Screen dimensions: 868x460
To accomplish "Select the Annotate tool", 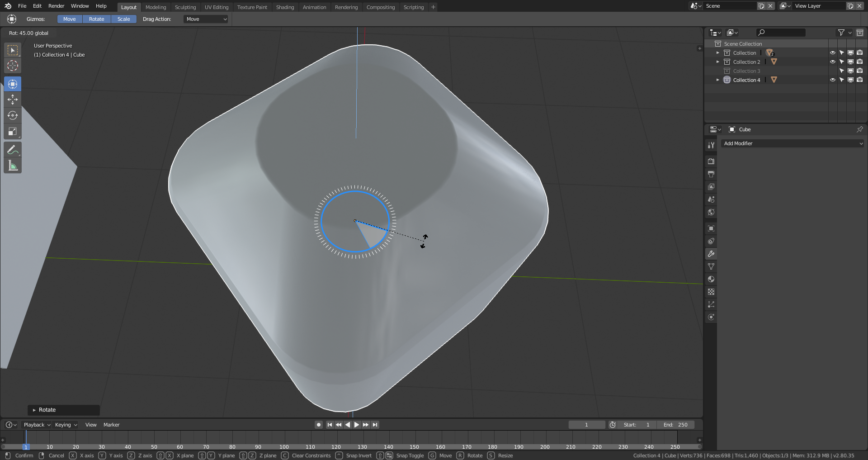I will (13, 150).
